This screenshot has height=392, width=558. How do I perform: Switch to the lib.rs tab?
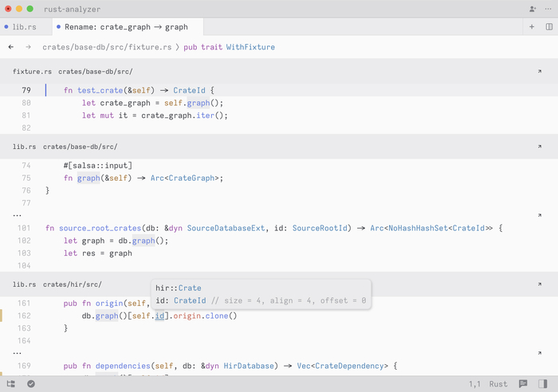[21, 27]
